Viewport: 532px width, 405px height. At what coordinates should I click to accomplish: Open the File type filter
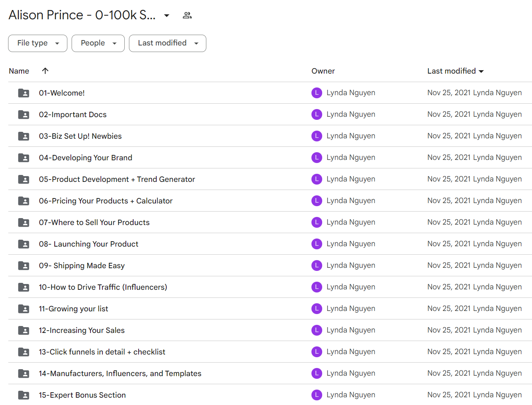coord(38,43)
